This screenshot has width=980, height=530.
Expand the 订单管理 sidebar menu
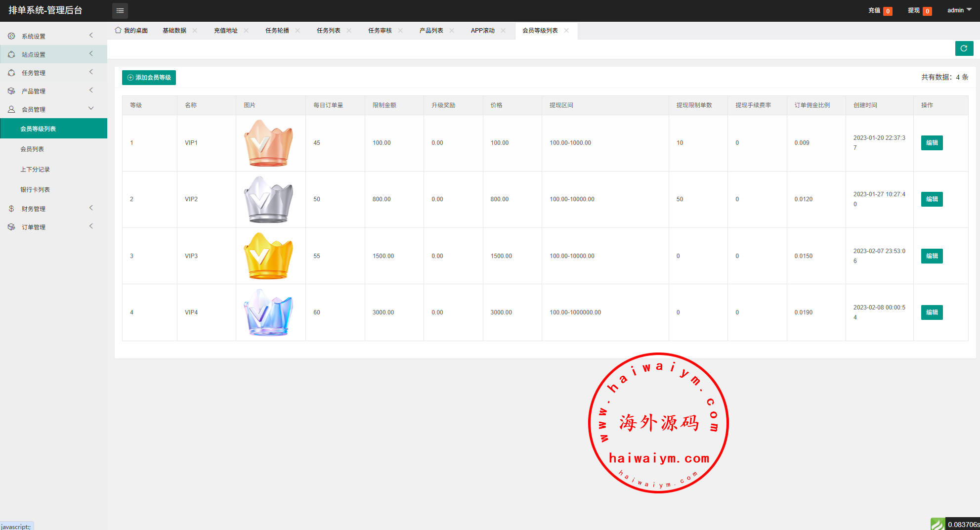(53, 227)
